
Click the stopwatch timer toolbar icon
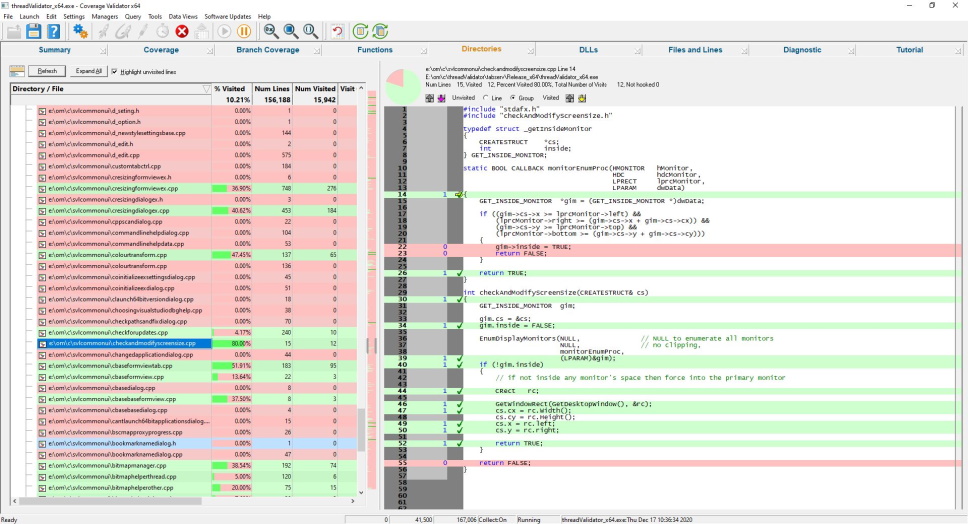click(x=162, y=31)
